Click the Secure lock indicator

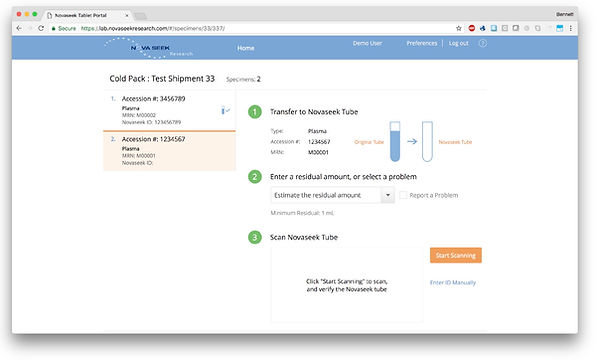(x=64, y=28)
